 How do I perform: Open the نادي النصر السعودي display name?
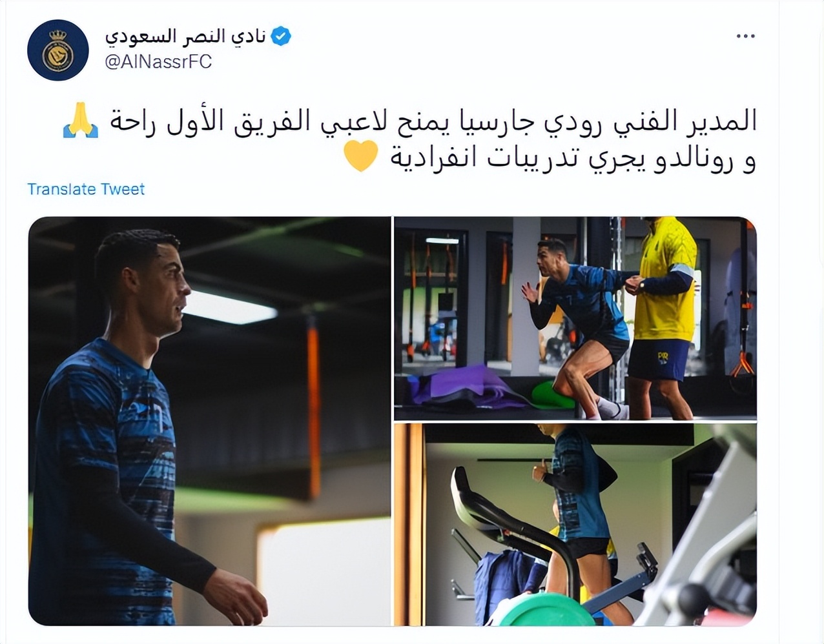[186, 36]
